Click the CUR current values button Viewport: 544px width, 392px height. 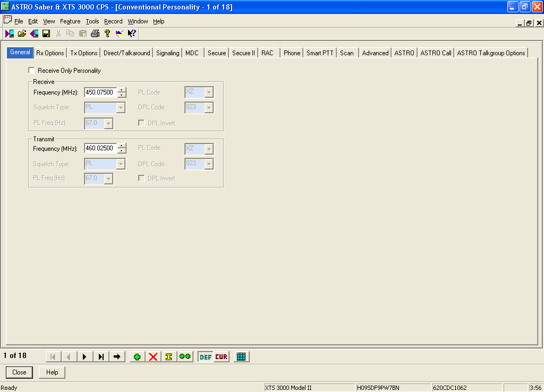click(x=222, y=356)
